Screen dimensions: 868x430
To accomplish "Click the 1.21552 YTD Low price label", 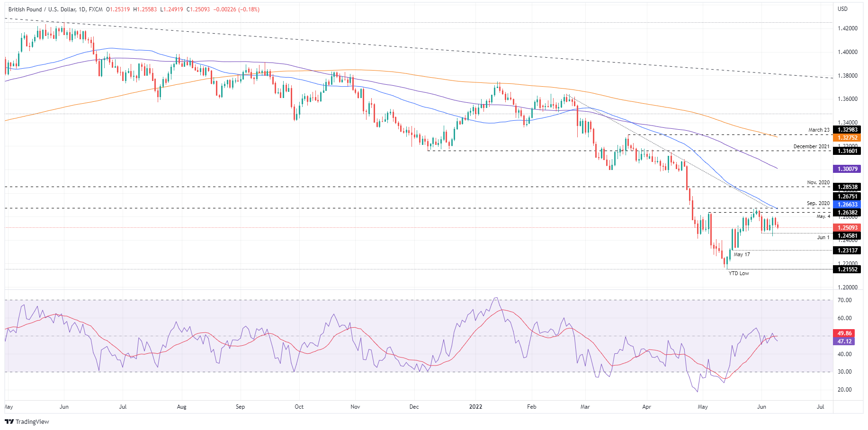I will point(848,269).
